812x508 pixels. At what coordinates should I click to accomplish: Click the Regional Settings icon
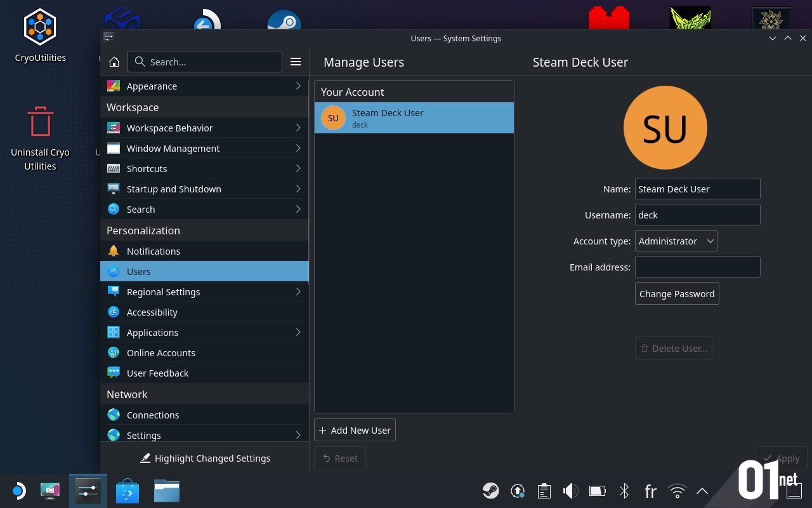click(x=114, y=291)
